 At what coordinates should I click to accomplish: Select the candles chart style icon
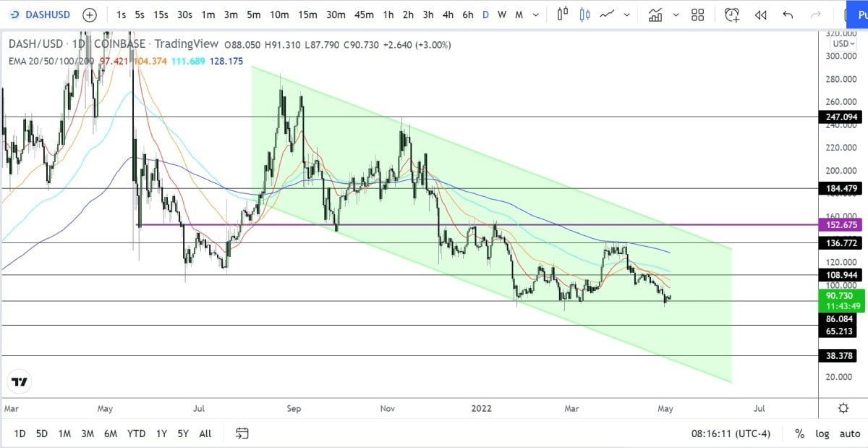pyautogui.click(x=584, y=14)
